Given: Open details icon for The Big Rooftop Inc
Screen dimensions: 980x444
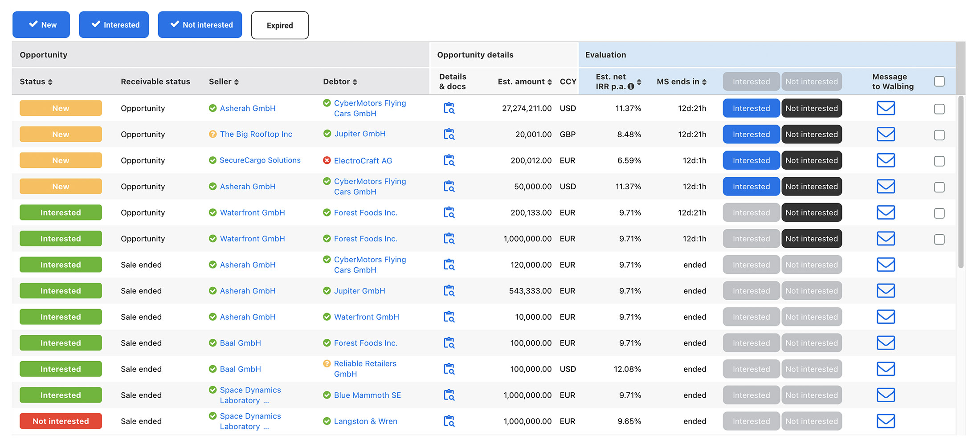Looking at the screenshot, I should [x=449, y=134].
